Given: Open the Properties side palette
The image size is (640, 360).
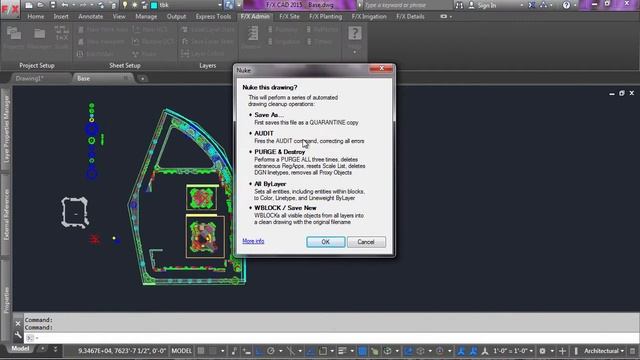Looking at the screenshot, I should pos(6,299).
